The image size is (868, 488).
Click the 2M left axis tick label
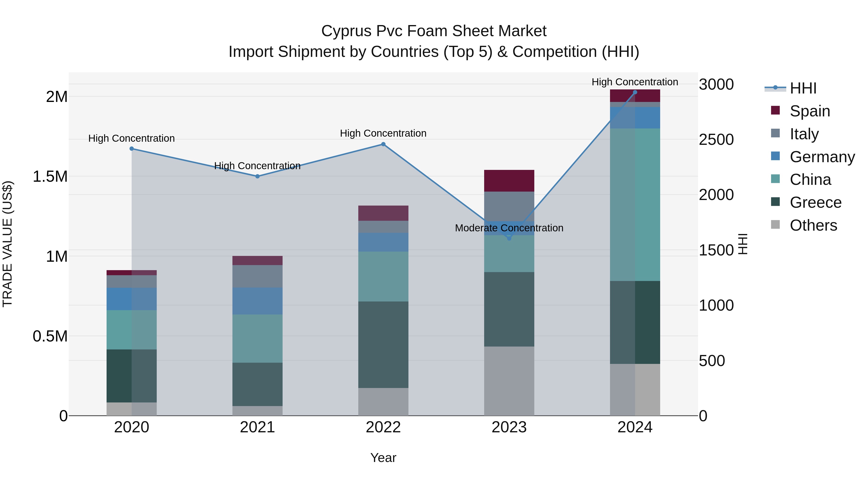tap(57, 97)
